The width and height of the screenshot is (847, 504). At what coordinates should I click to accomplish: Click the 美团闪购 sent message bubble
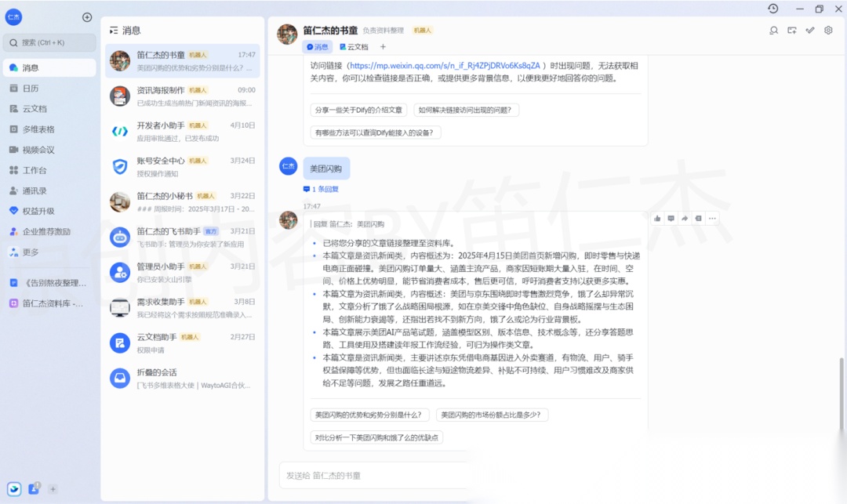click(326, 169)
